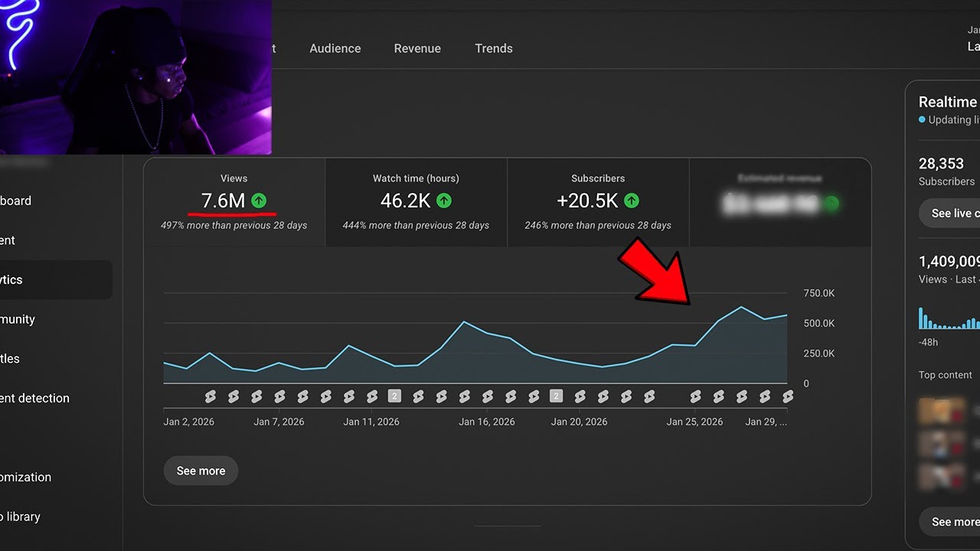Click the +20.5K subscribers value
980x551 pixels.
click(x=587, y=201)
